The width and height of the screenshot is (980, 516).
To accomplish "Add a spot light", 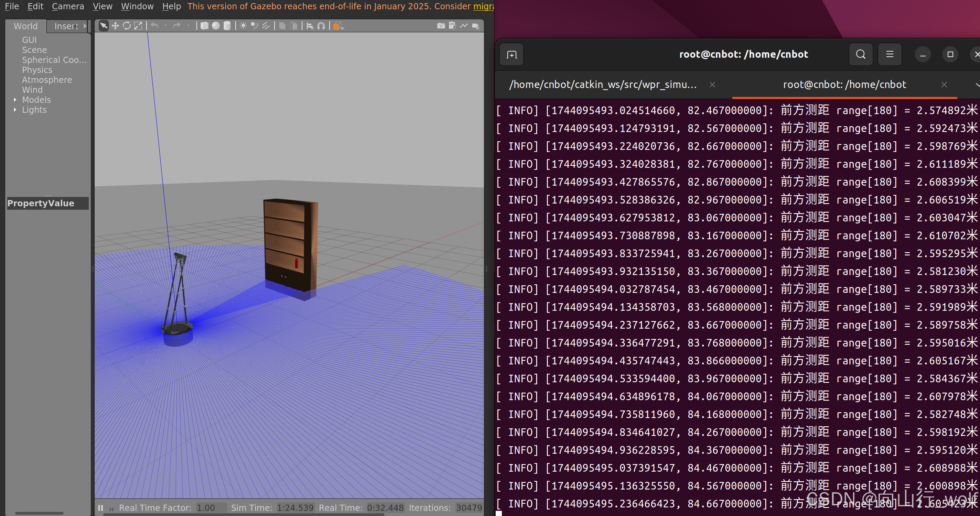I will coord(255,26).
